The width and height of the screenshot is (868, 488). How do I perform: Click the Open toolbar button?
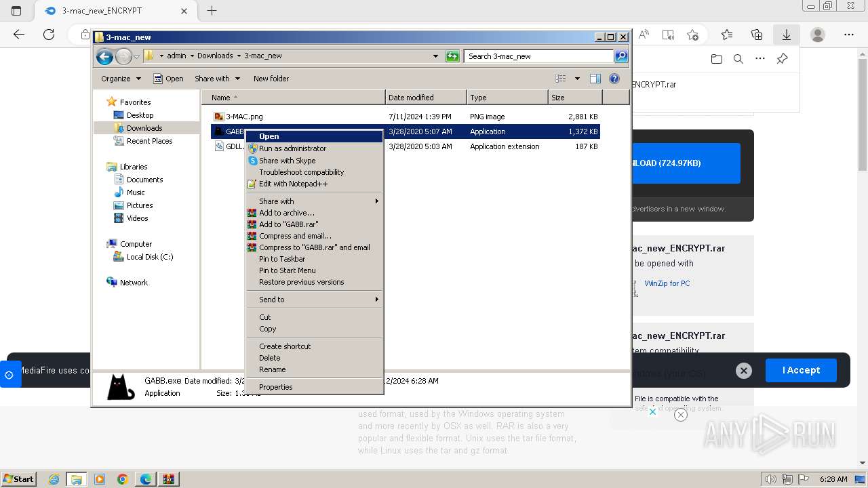[x=168, y=79]
